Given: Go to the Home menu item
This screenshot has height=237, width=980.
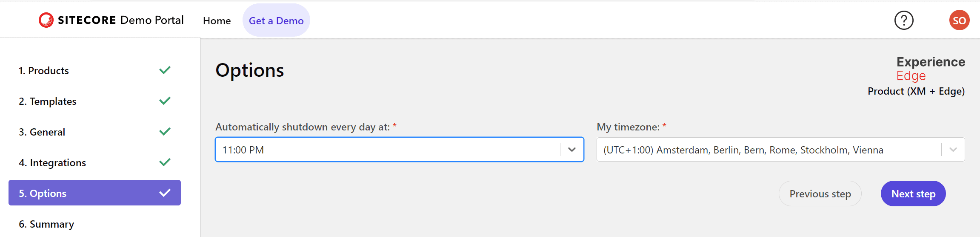Looking at the screenshot, I should click(x=217, y=20).
